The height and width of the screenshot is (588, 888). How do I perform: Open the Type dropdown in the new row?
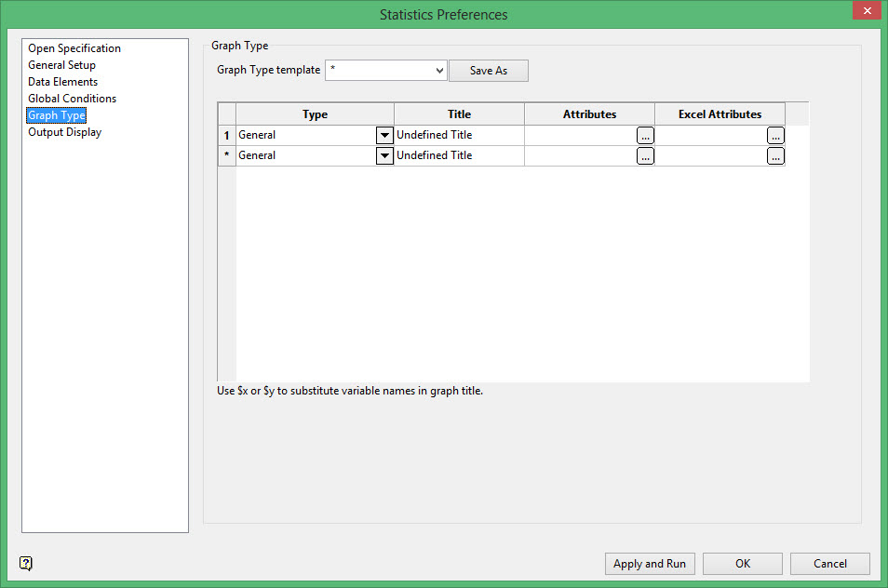click(x=384, y=156)
